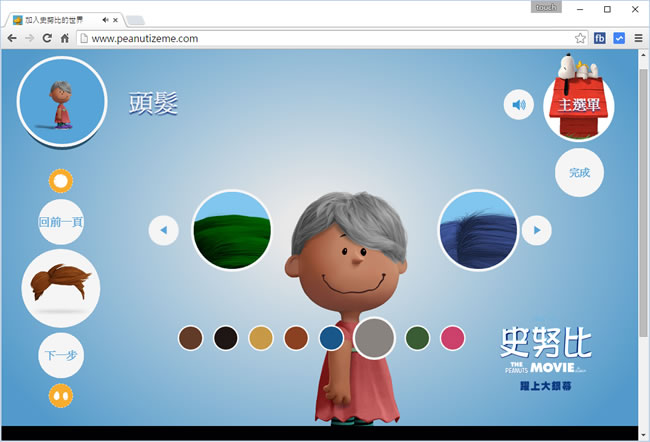Toggle sound with the speaker button
The image size is (650, 442).
coord(519,105)
